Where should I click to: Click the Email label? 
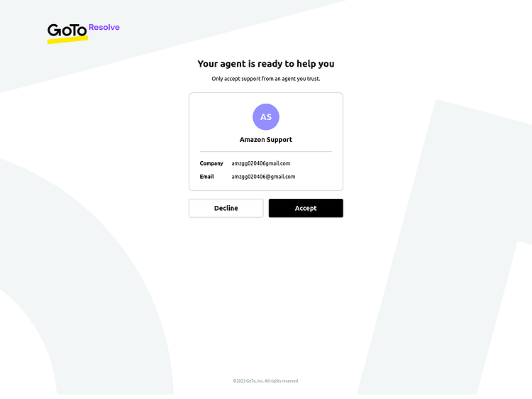206,177
